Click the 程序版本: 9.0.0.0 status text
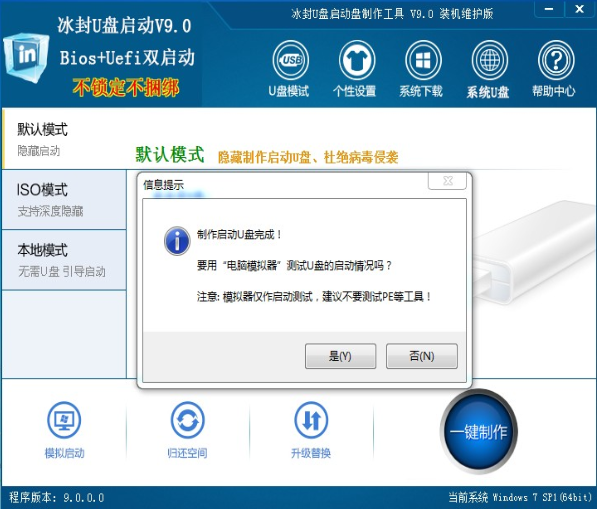The image size is (597, 510). click(57, 497)
